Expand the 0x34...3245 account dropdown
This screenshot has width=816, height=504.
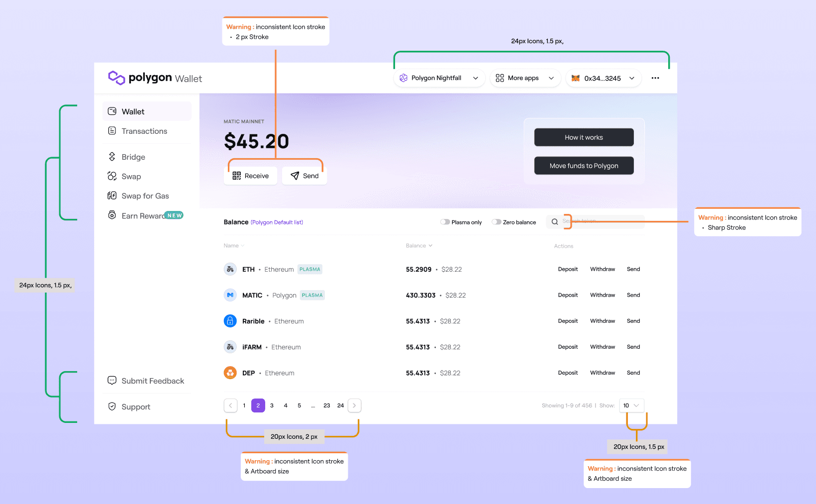point(632,78)
